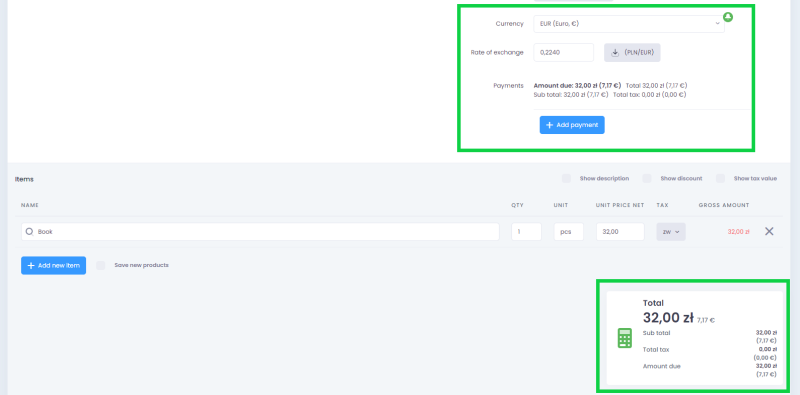Click the unit price net field 32,00
Screen dimensions: 800x395
tap(620, 232)
